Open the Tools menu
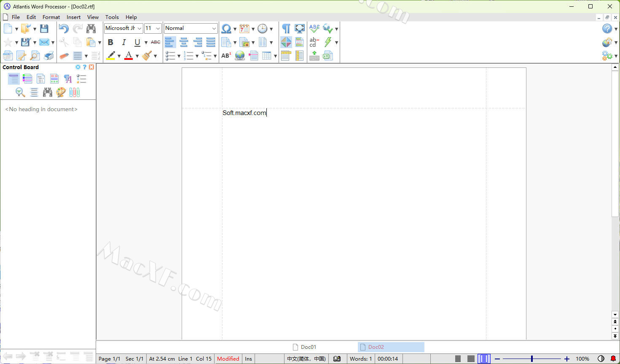Image resolution: width=620 pixels, height=364 pixels. point(112,17)
